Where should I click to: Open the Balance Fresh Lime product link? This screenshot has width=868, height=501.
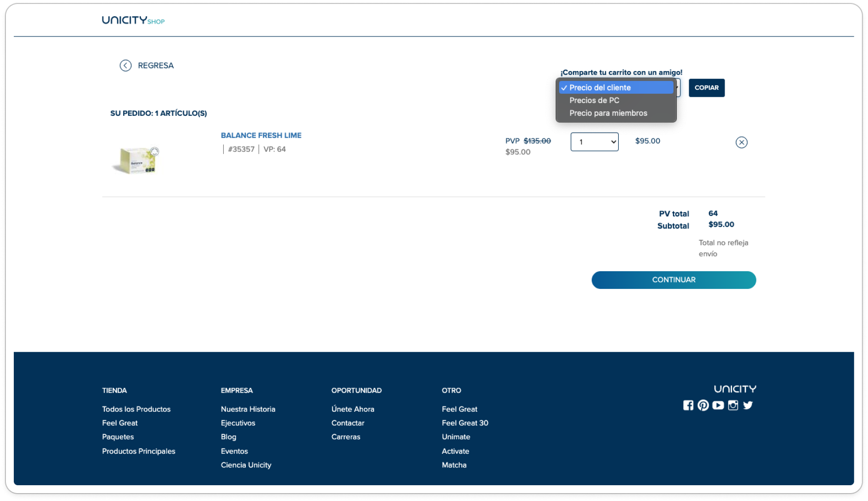pyautogui.click(x=261, y=136)
